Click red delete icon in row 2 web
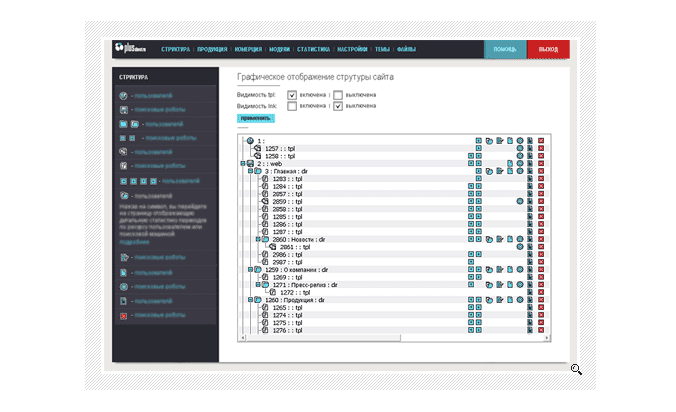The width and height of the screenshot is (676, 412). [541, 163]
